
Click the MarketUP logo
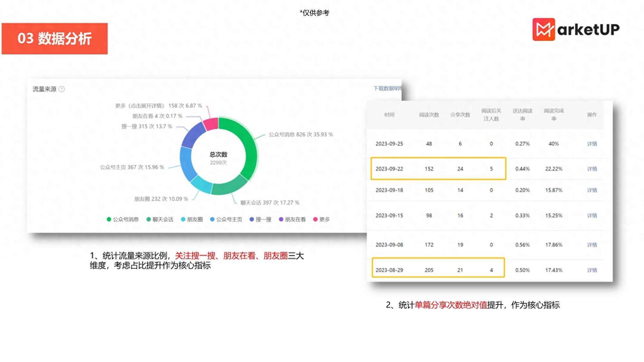pyautogui.click(x=576, y=30)
